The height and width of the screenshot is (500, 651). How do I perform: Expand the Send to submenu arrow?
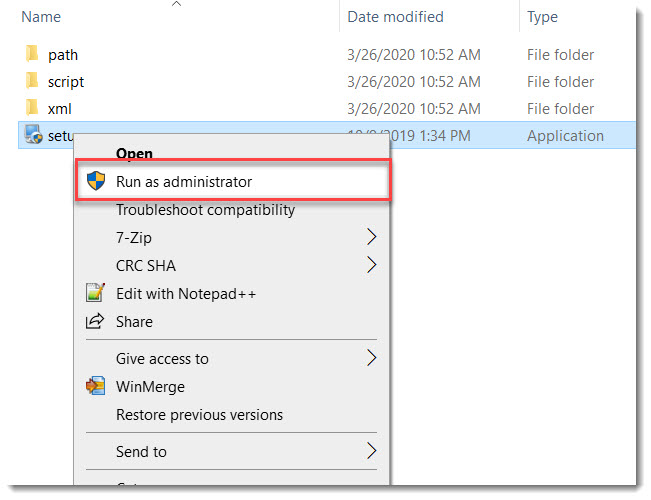(x=371, y=451)
